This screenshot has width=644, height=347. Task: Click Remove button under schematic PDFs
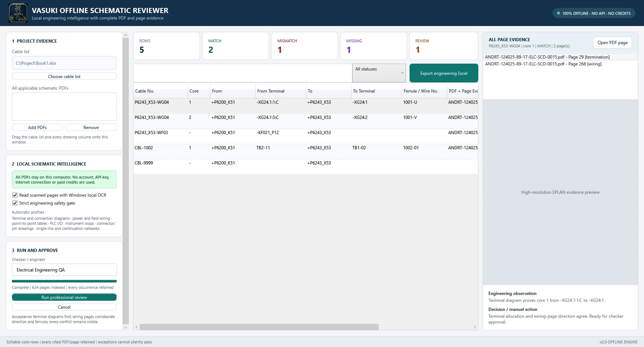point(91,127)
